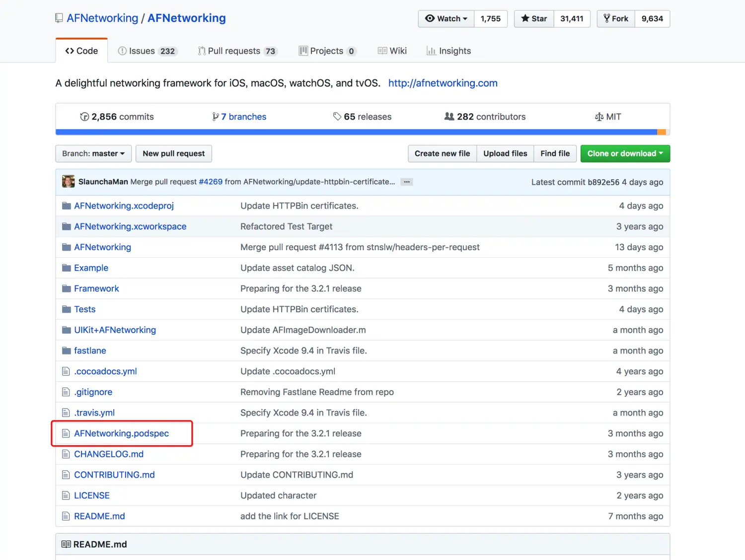Click the contributors people icon
745x560 pixels.
[449, 117]
